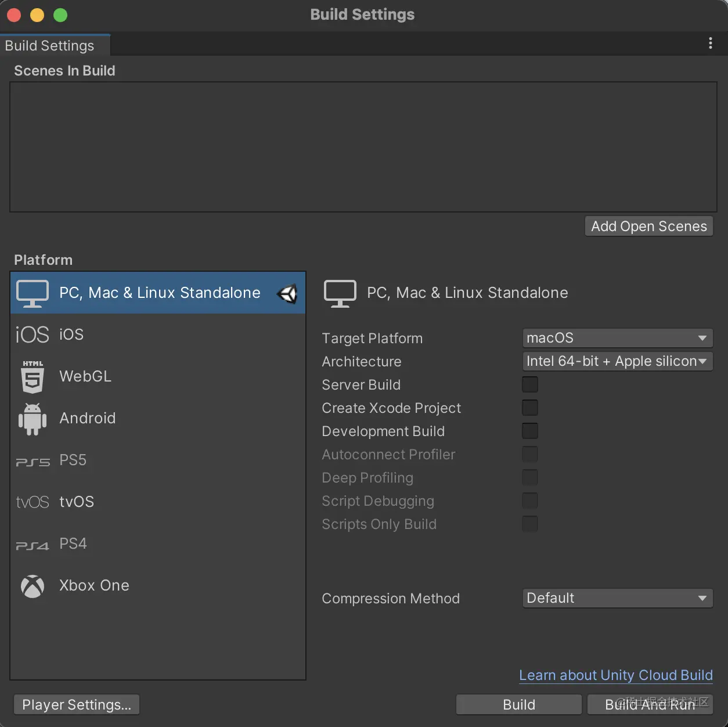The height and width of the screenshot is (727, 728).
Task: Toggle the Deep Profiling checkbox
Action: (530, 477)
